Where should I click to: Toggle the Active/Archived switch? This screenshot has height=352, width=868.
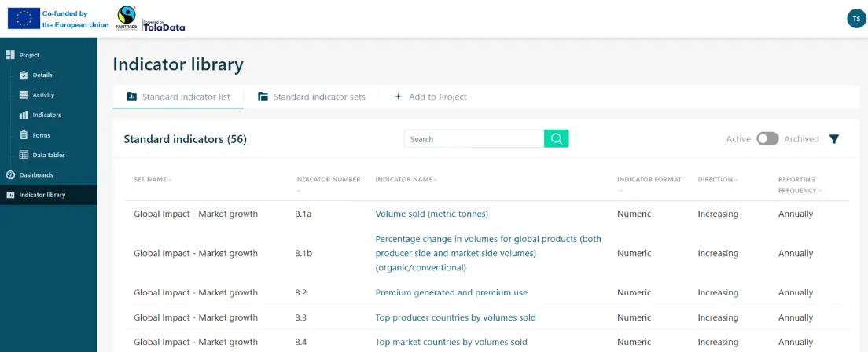[x=767, y=139]
